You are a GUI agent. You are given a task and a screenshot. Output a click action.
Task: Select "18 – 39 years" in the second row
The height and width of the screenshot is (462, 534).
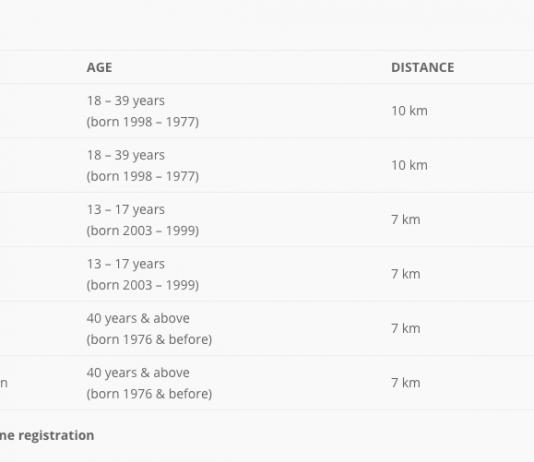click(126, 155)
